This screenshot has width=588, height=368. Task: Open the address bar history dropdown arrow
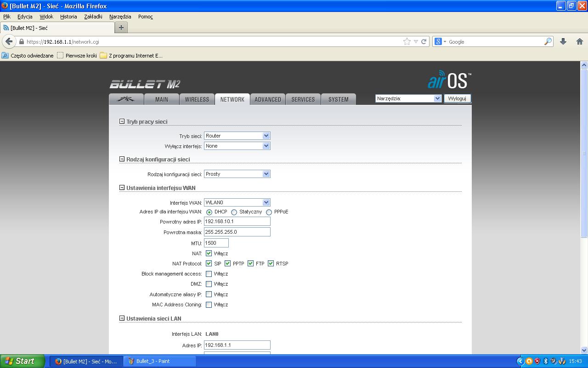[416, 41]
